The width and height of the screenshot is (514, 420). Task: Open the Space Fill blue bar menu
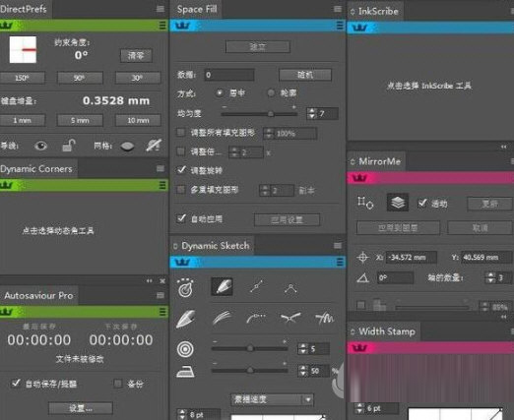click(340, 26)
